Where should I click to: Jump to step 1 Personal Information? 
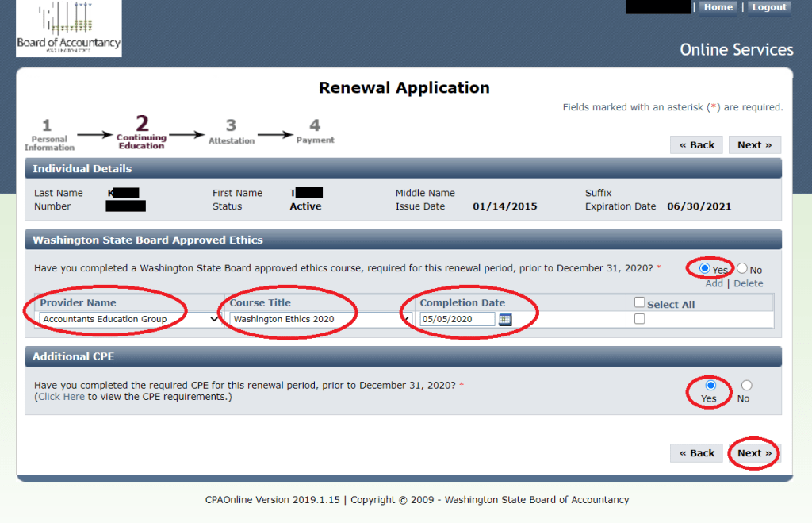tap(48, 134)
